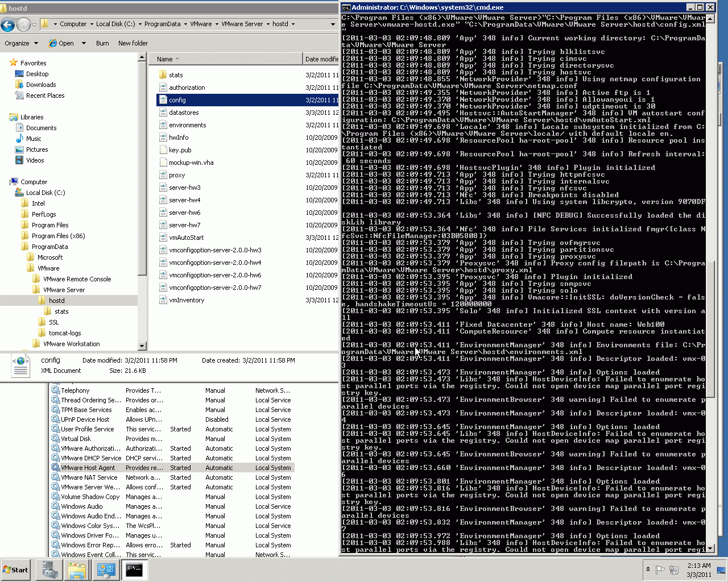
Task: Click cmd window scrollbar down arrow
Action: 710,548
